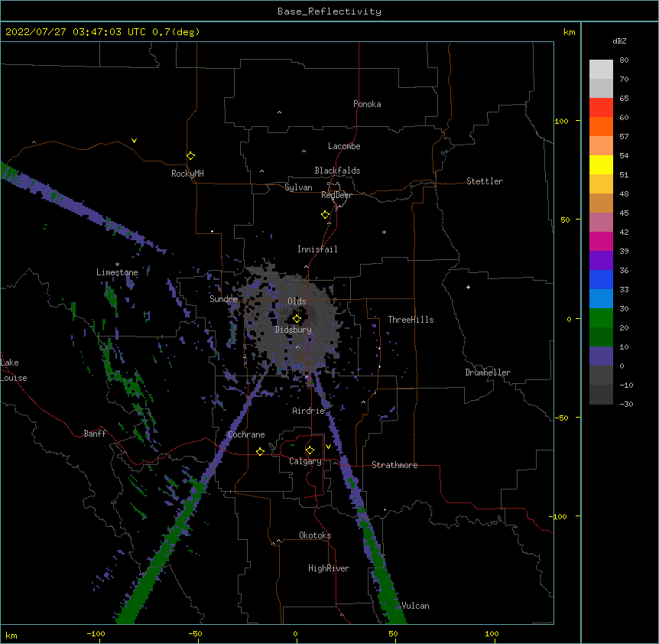Select the slate purple 0-10 dBZ swatch
This screenshot has width=659, height=644.
(x=601, y=356)
